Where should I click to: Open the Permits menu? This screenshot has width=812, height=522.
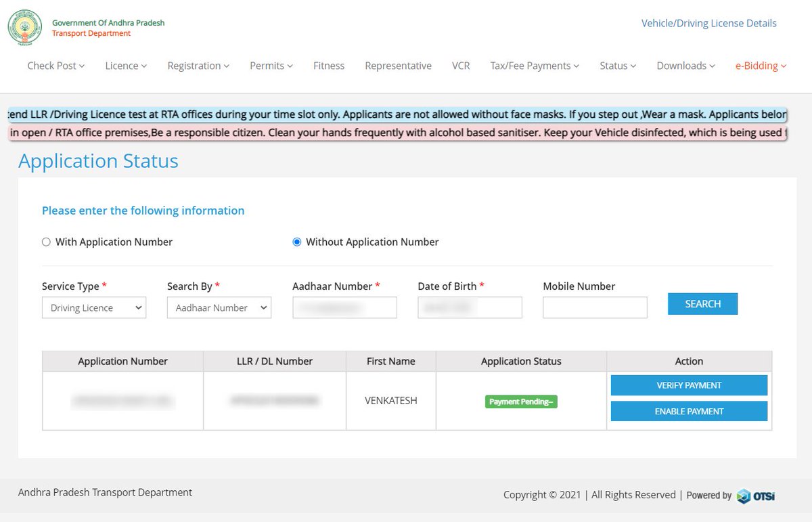(x=271, y=66)
